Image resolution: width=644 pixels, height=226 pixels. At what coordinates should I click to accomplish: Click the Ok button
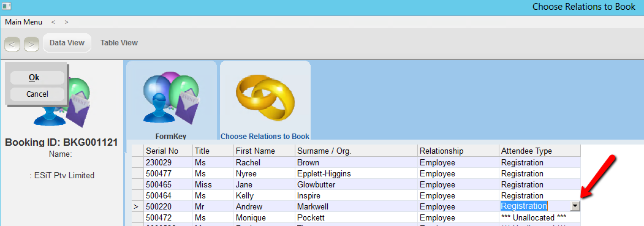pos(37,78)
